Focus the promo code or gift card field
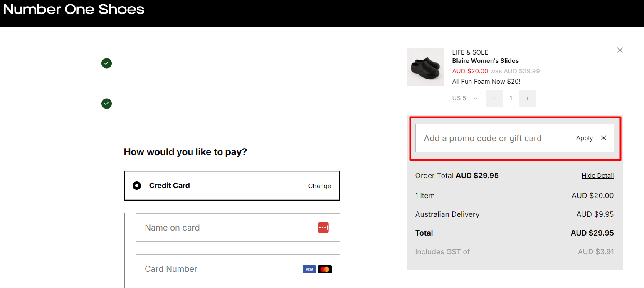644x288 pixels. tap(491, 138)
